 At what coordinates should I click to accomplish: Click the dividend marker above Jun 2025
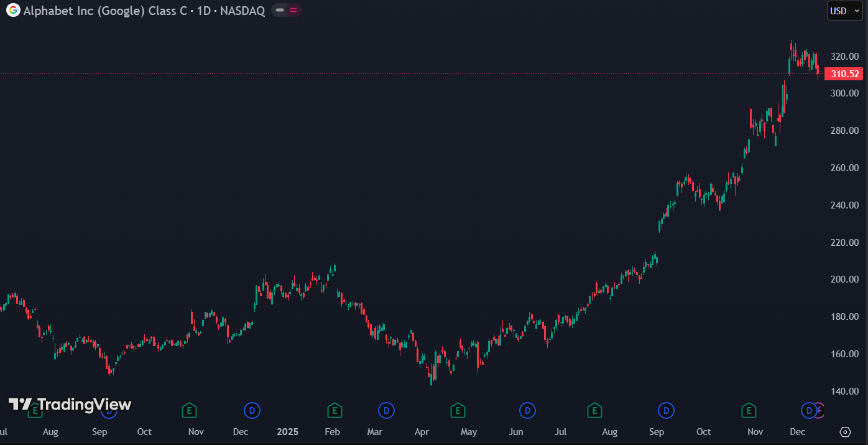coord(527,410)
